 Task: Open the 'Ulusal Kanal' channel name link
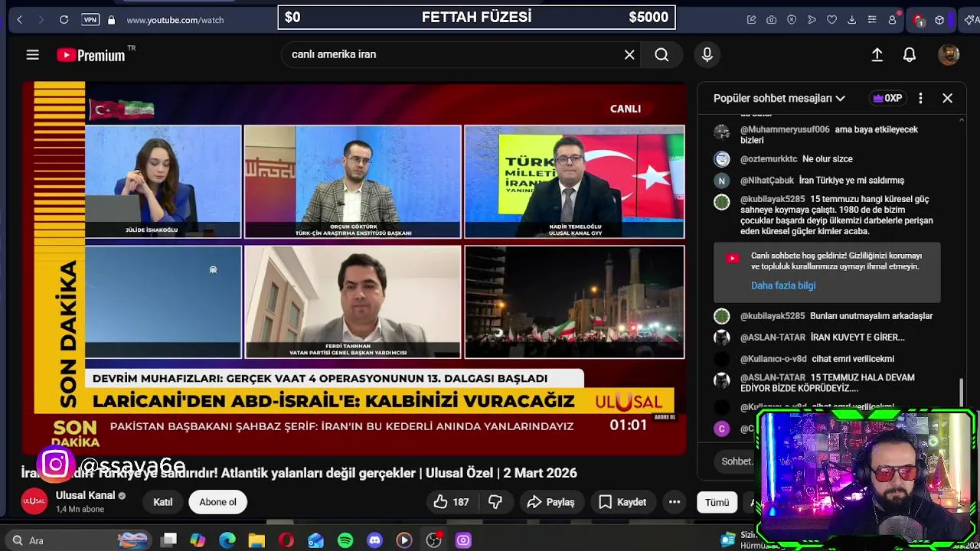(x=85, y=495)
